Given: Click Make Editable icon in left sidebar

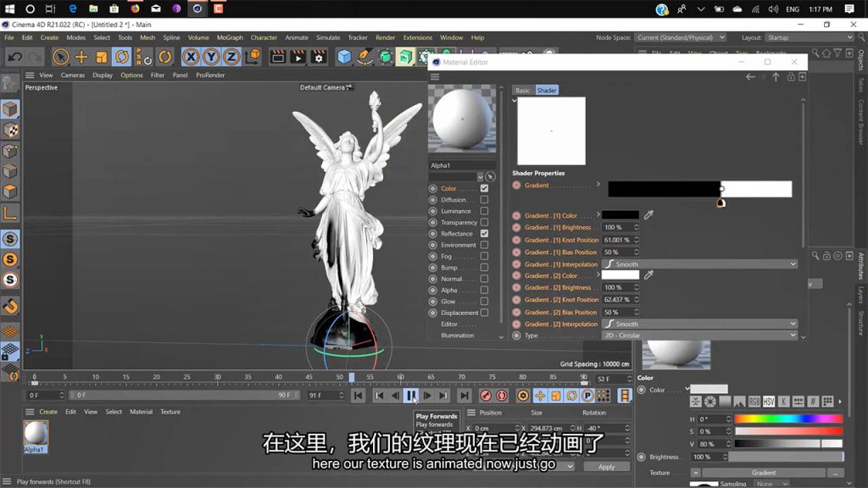Looking at the screenshot, I should pos(10,83).
